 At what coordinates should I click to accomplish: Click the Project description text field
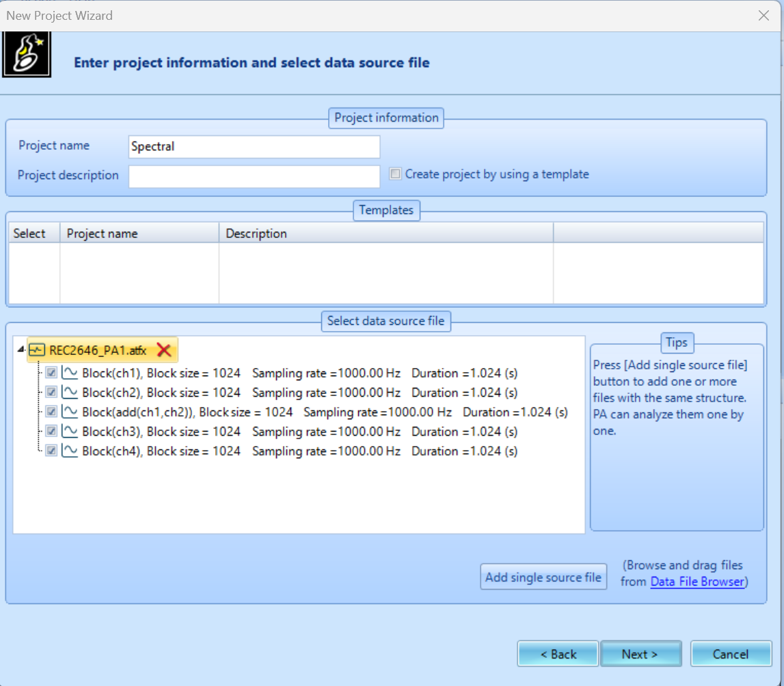254,176
